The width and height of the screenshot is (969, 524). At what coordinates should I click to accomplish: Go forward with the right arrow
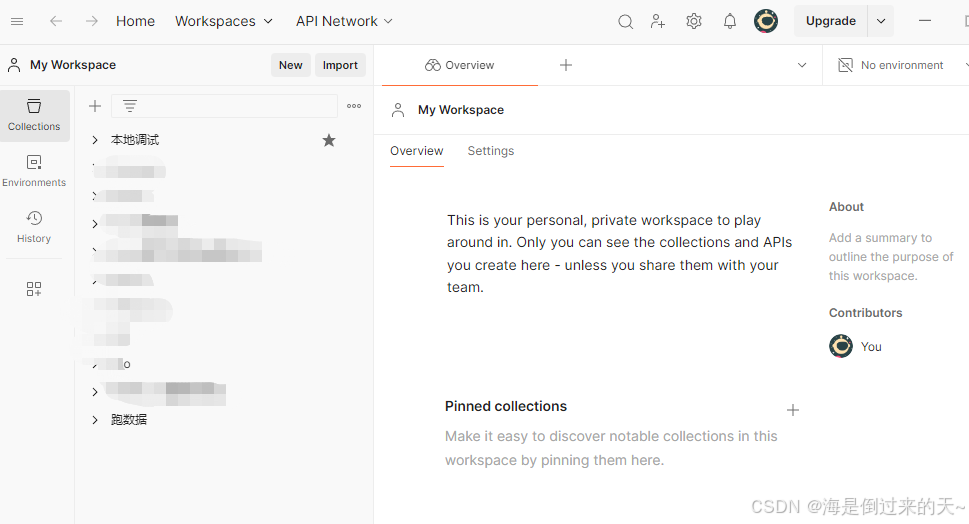[x=91, y=22]
